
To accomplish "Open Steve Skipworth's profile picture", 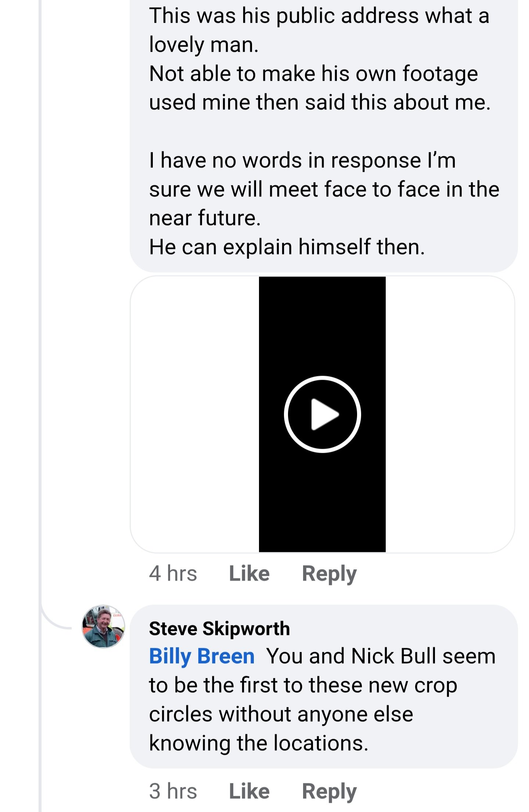I will (x=103, y=627).
